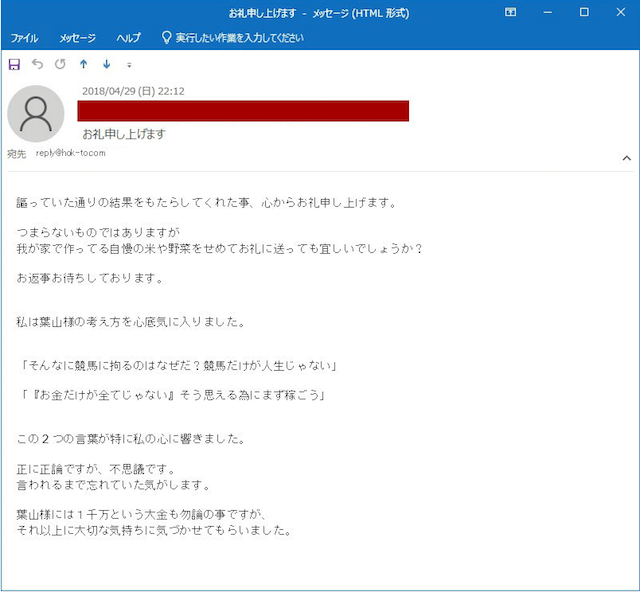Click the quote 「そんなに競馬に拘るのはなぜだ？
Viewport: 640px width, 592px height.
(111, 365)
